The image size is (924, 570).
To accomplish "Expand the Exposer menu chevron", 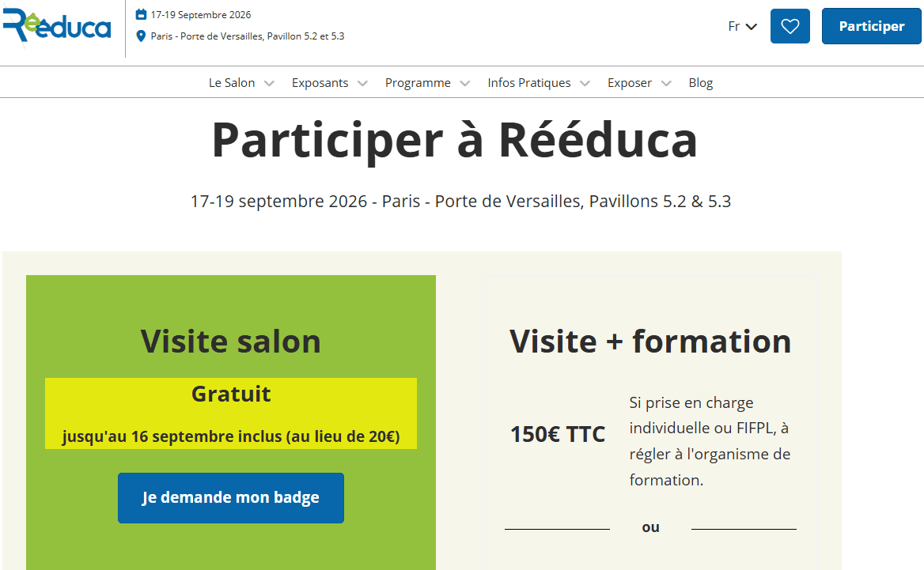I will (666, 83).
